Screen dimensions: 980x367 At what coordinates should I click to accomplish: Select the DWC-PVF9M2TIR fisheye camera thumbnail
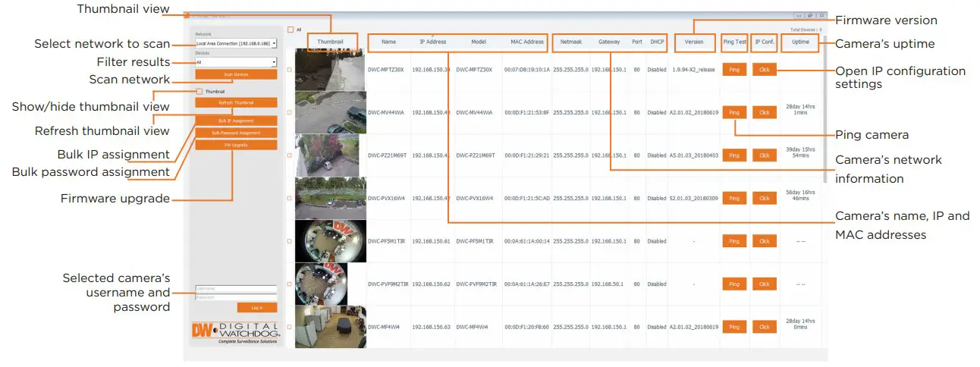pos(329,284)
